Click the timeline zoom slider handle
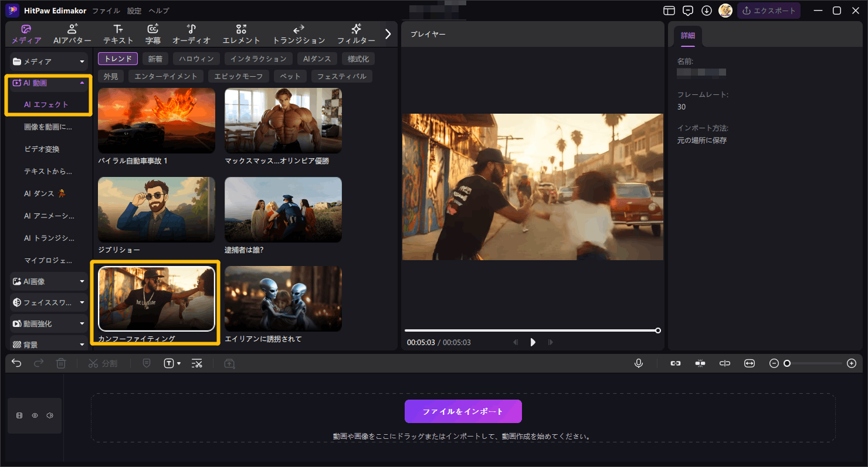This screenshot has height=467, width=868. click(x=787, y=363)
